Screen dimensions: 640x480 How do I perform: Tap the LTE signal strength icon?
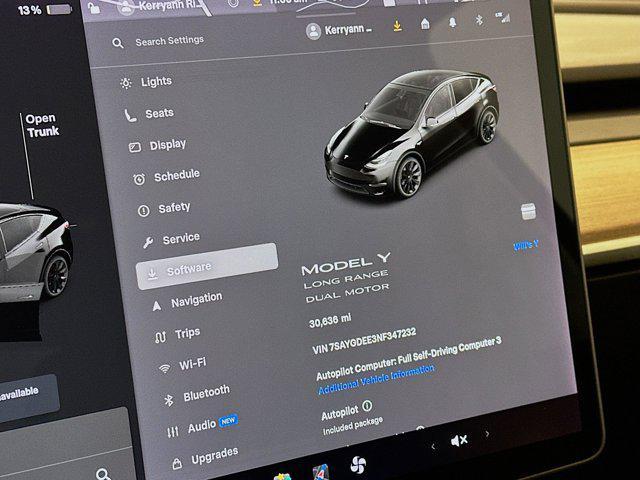pyautogui.click(x=503, y=18)
